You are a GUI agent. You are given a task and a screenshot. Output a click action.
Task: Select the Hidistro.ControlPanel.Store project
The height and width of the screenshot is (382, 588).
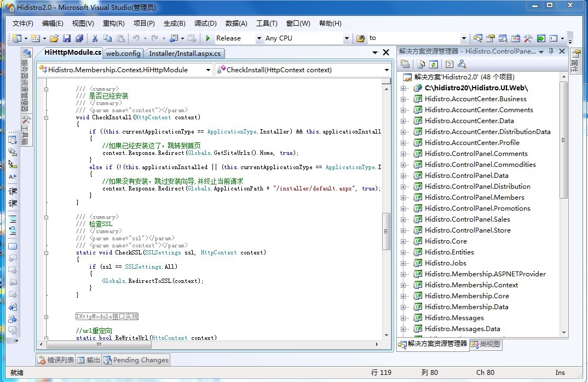tap(467, 230)
